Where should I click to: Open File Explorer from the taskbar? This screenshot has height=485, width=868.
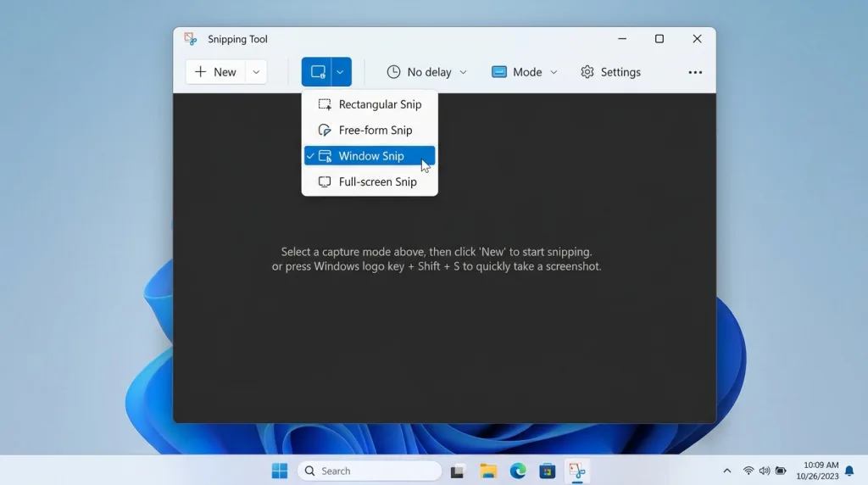(x=488, y=471)
